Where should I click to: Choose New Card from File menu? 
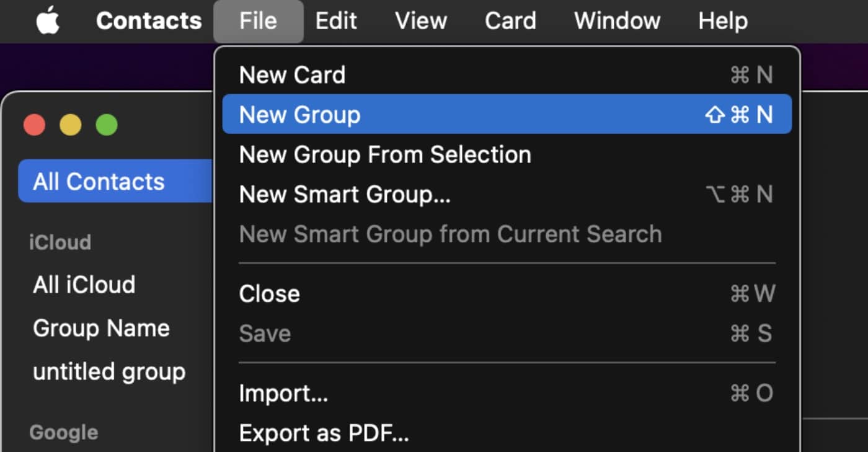pyautogui.click(x=292, y=75)
